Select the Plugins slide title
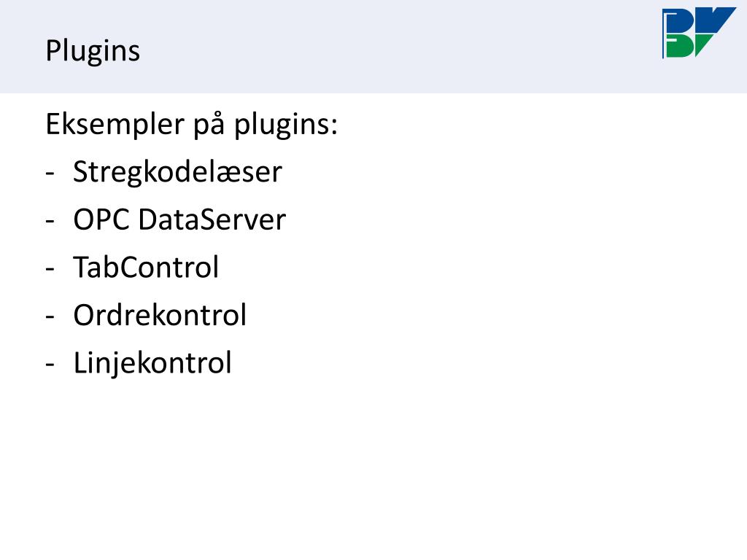The height and width of the screenshot is (560, 747). (93, 51)
